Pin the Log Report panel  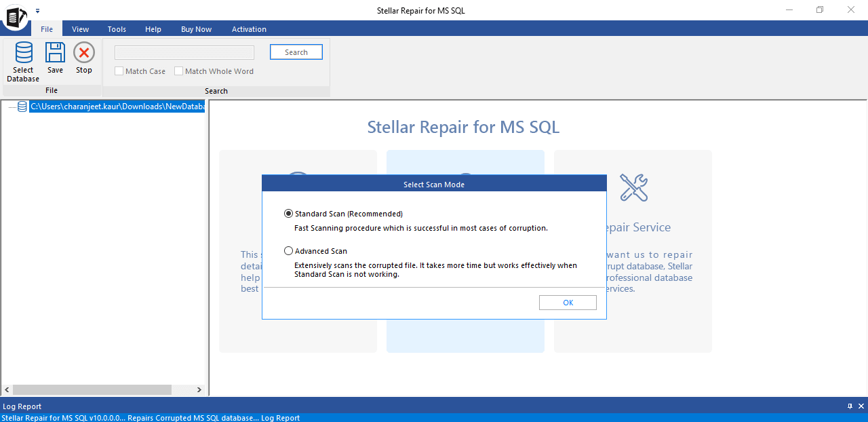click(x=850, y=406)
